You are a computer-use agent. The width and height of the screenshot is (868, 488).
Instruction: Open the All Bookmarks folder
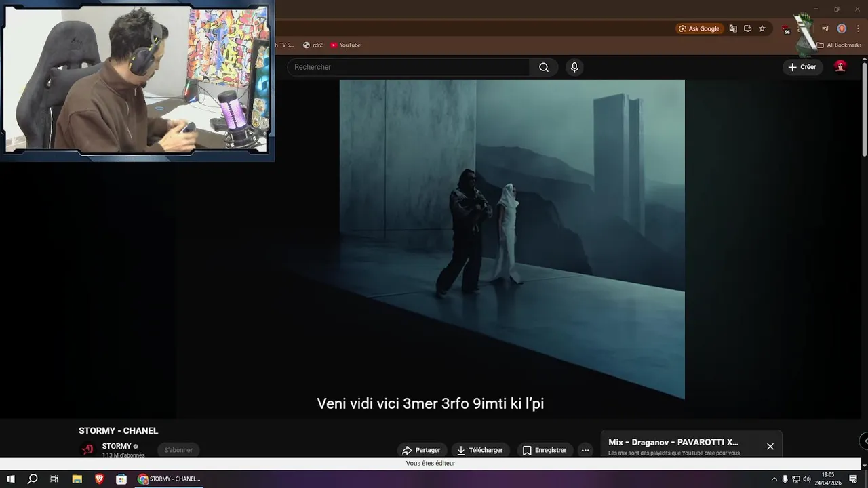coord(839,45)
